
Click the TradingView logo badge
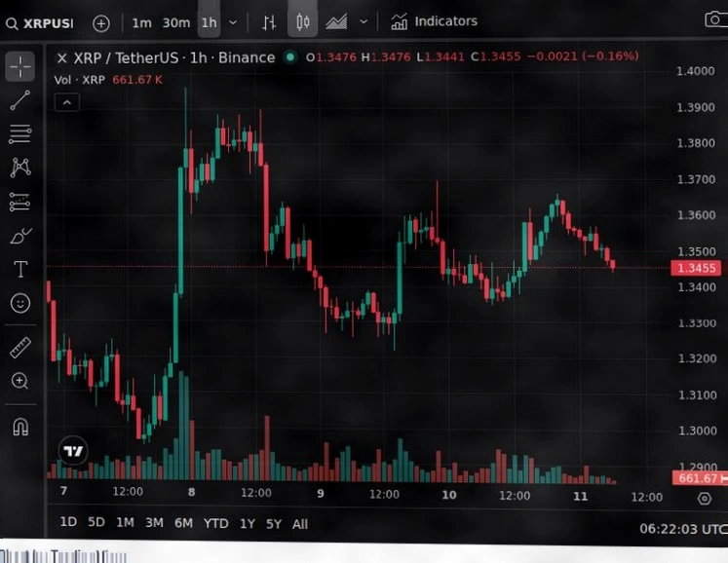[73, 451]
